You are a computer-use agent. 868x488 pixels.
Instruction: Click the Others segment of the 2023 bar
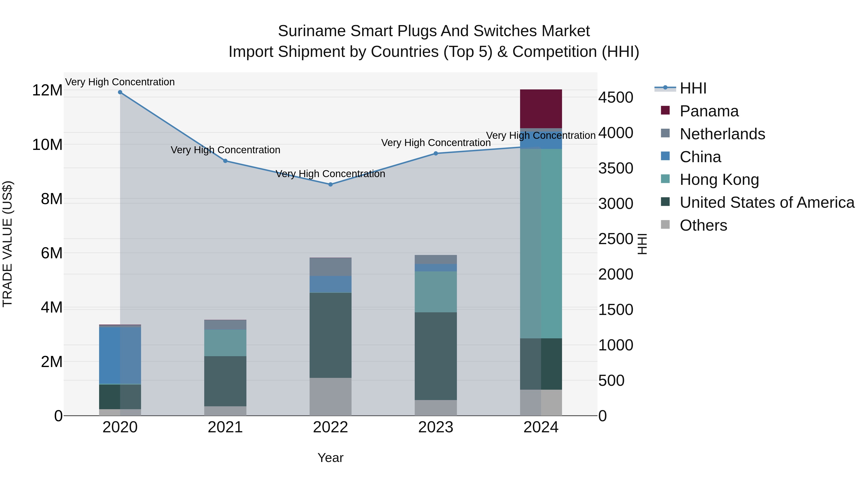point(436,408)
